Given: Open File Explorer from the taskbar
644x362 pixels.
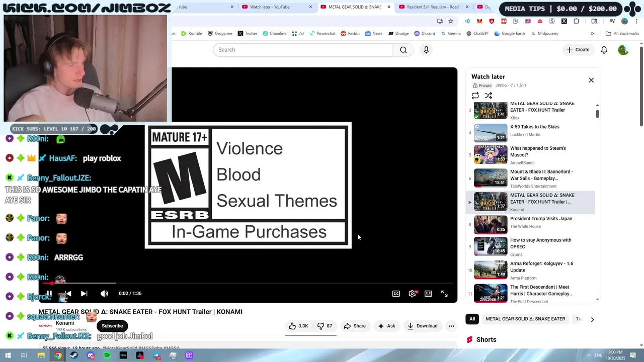Looking at the screenshot, I should 41,355.
